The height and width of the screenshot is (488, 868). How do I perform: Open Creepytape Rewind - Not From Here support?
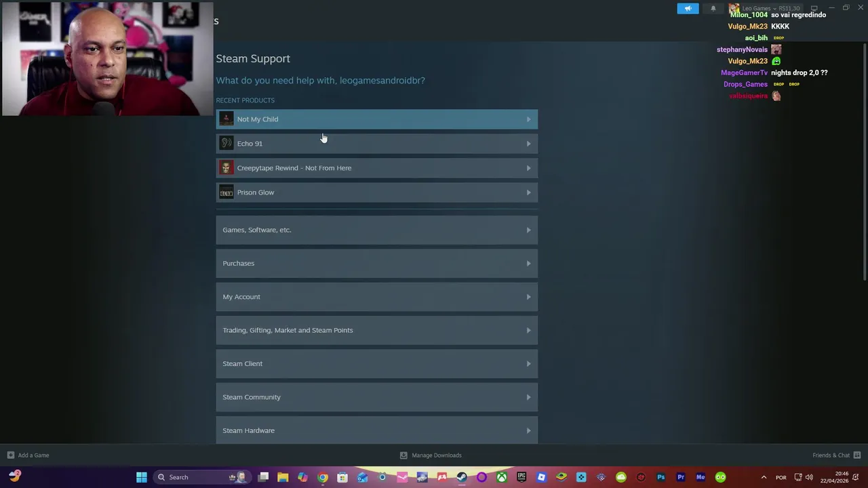click(376, 168)
